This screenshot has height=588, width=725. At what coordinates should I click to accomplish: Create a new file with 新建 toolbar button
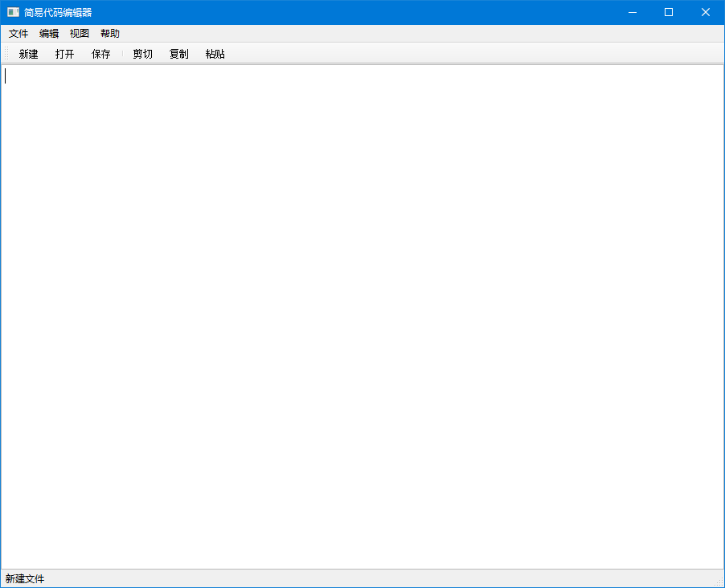tap(28, 54)
